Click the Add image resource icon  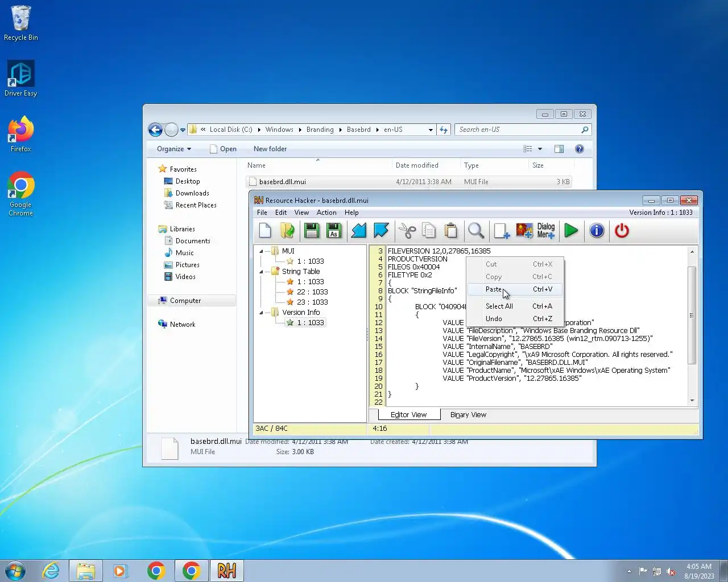coord(524,230)
